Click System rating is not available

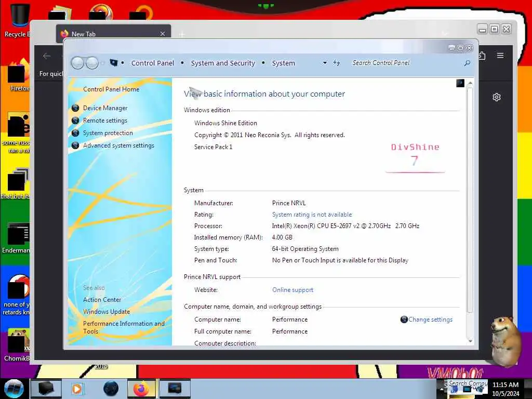pyautogui.click(x=312, y=215)
